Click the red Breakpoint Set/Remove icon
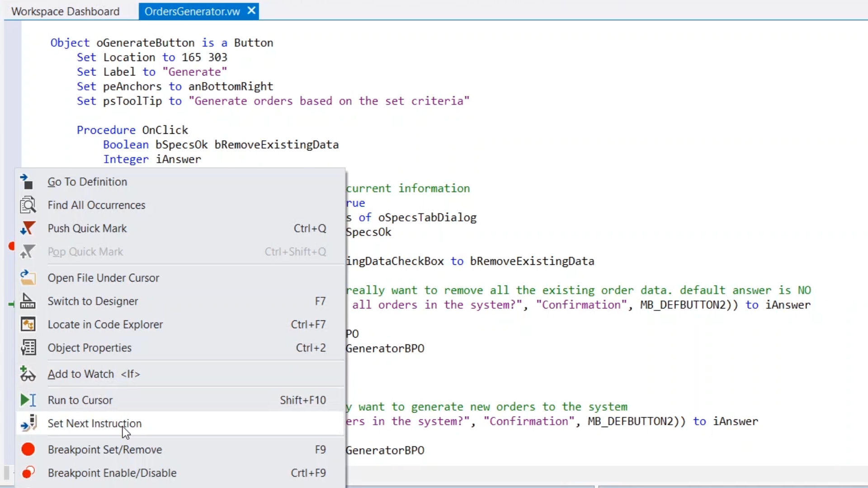 tap(28, 449)
